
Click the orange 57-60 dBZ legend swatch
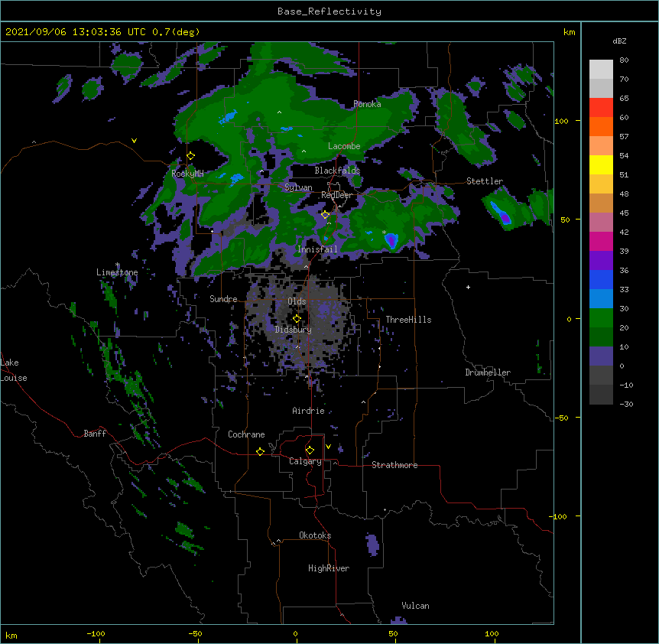pos(601,126)
